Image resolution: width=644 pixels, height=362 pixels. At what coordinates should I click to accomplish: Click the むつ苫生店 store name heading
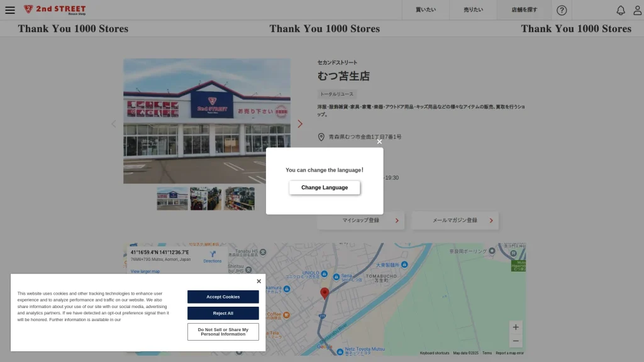click(x=343, y=76)
